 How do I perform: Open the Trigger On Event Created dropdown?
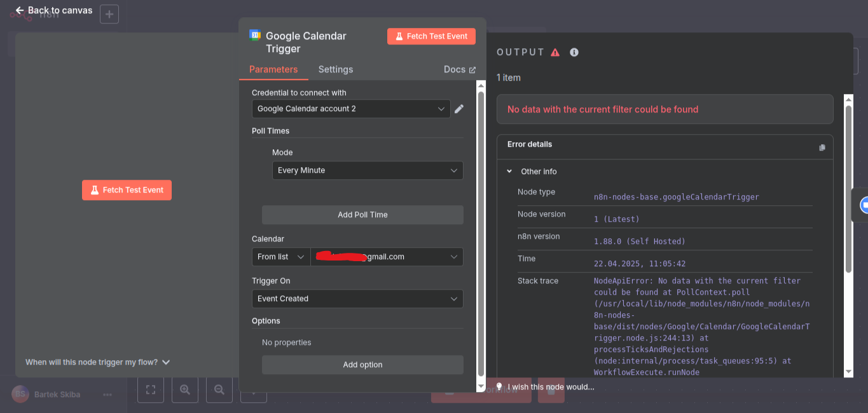pyautogui.click(x=357, y=299)
